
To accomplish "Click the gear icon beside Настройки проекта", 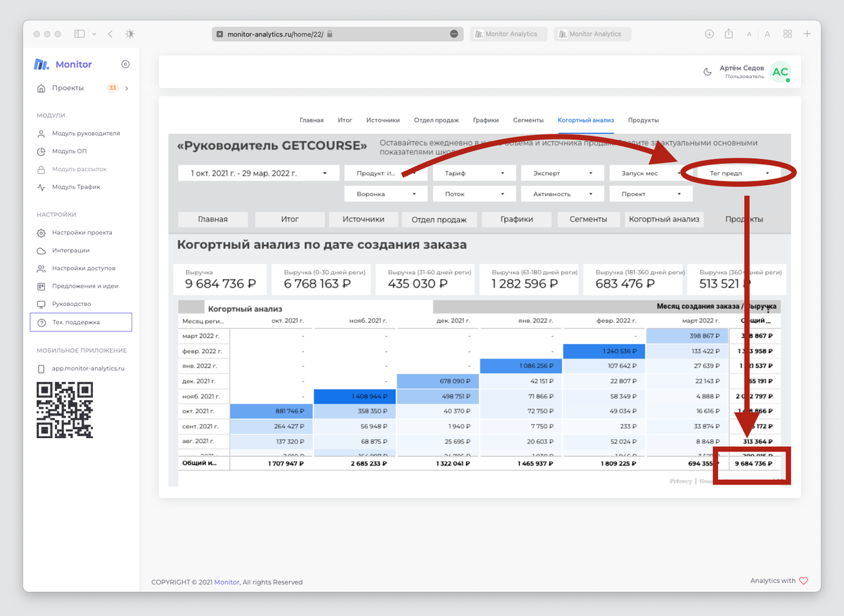I will click(x=41, y=233).
